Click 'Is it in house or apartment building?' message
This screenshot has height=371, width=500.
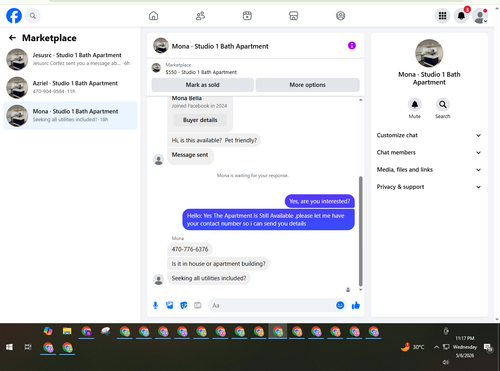pyautogui.click(x=218, y=264)
